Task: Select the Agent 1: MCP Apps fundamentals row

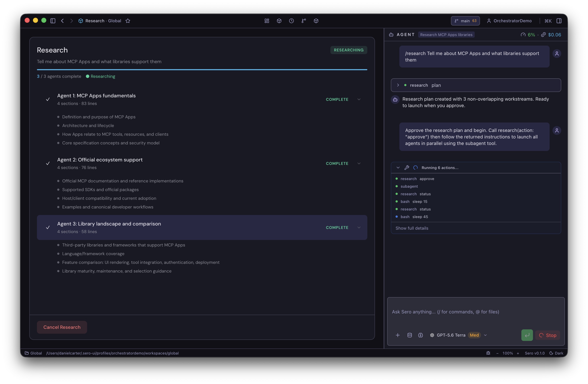Action: point(202,99)
